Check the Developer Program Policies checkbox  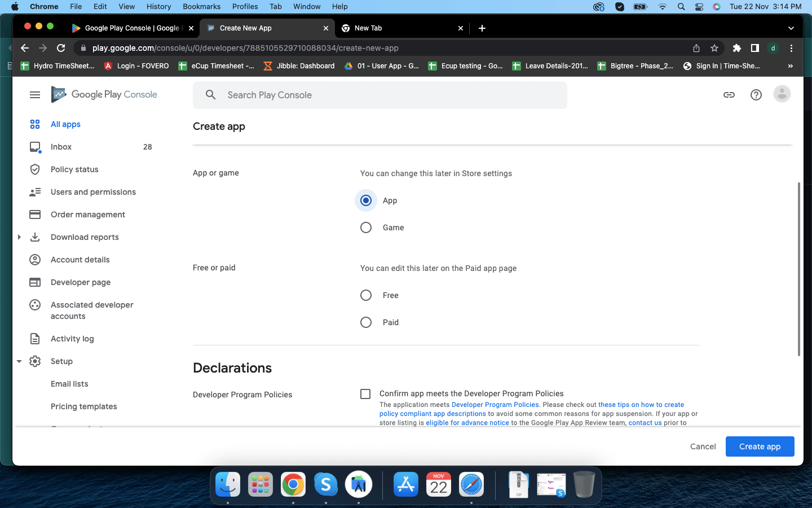point(365,394)
